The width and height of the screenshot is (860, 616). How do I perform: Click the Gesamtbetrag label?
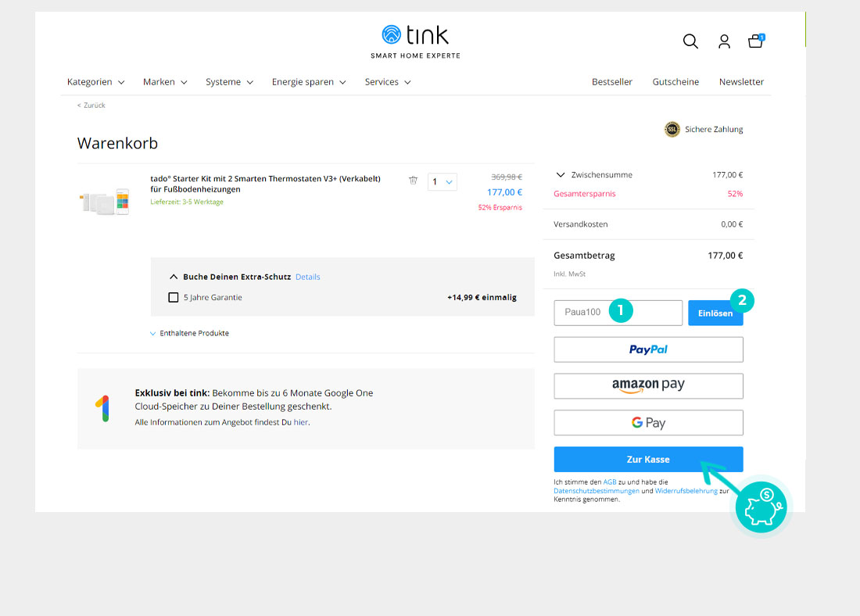[x=584, y=256]
